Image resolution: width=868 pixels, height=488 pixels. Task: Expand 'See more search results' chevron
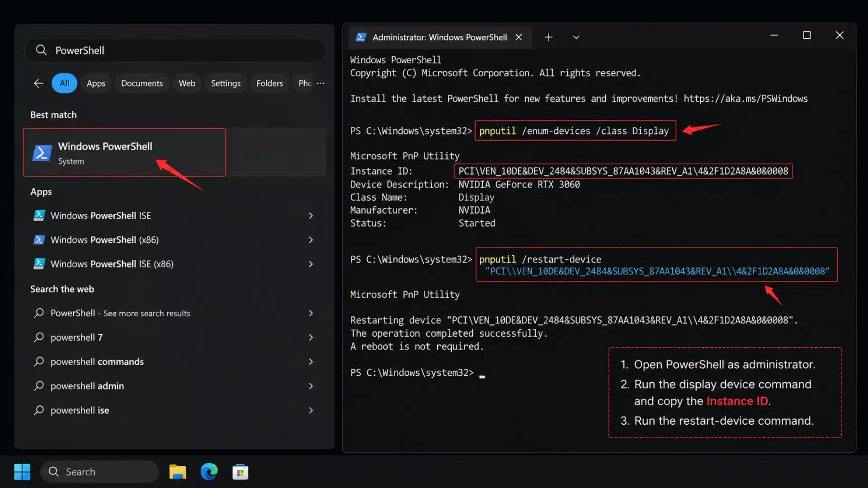(311, 313)
